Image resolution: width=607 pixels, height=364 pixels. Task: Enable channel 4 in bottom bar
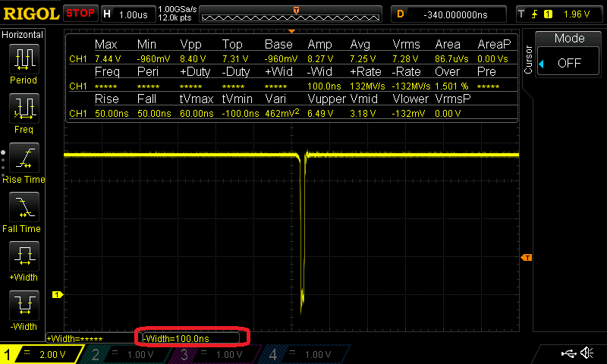[x=303, y=354]
